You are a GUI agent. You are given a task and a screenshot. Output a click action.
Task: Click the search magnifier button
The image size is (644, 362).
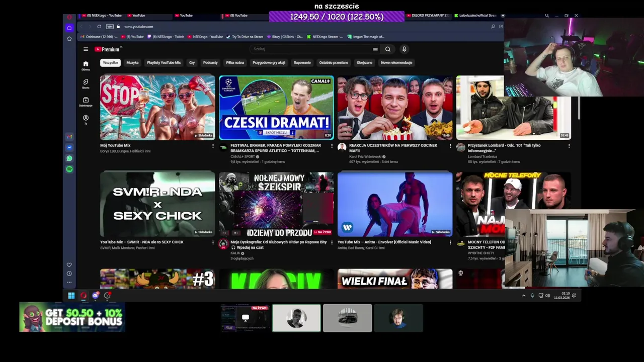(387, 49)
